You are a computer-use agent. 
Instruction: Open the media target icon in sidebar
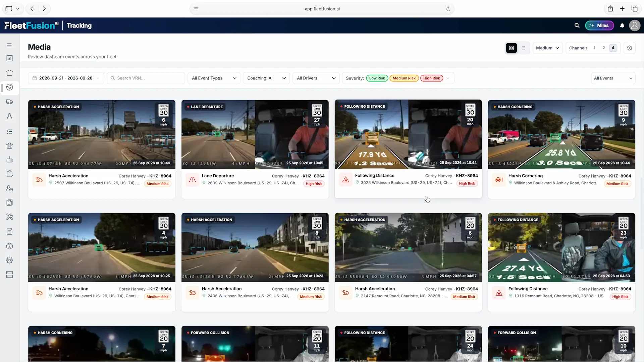[9, 87]
